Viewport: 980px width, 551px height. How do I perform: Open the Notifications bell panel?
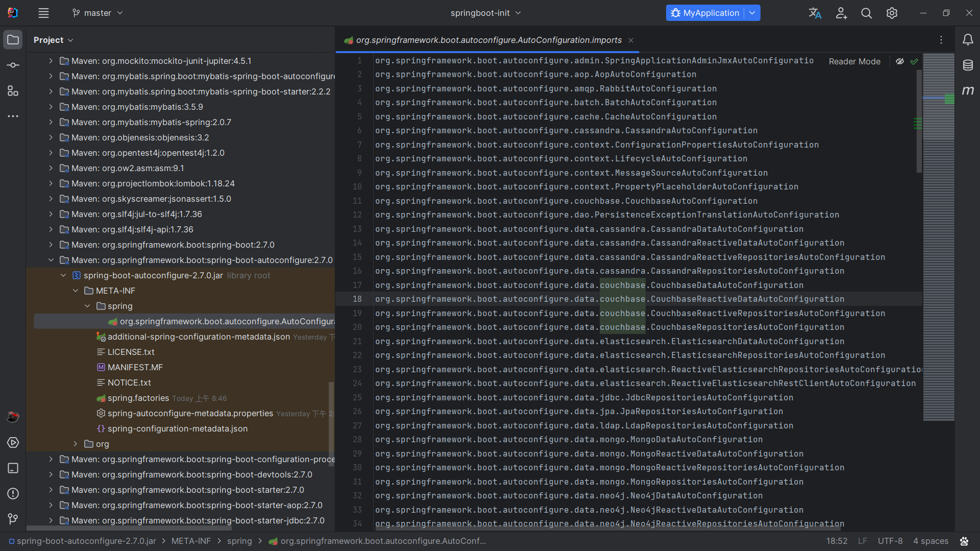[968, 40]
